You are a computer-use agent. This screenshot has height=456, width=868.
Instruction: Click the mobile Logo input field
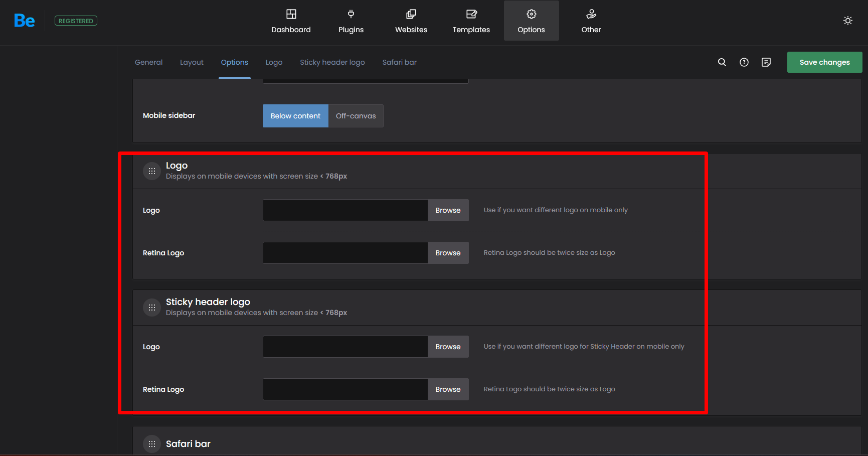[x=345, y=210]
